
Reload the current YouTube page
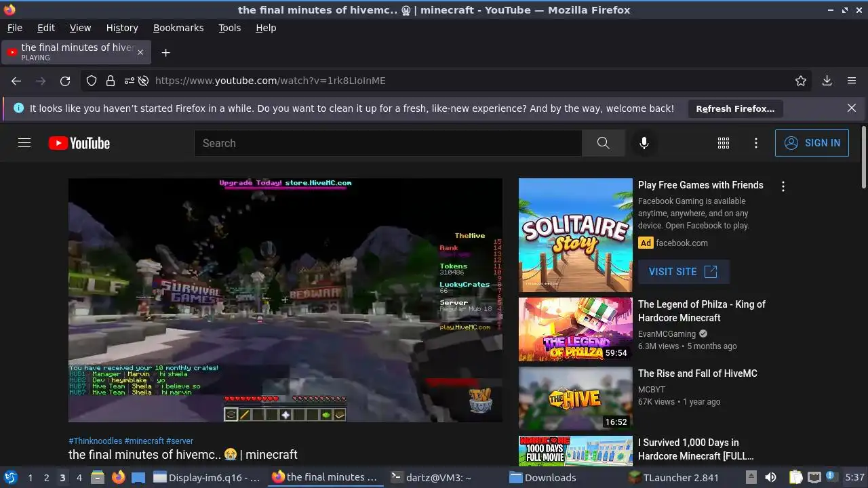pyautogui.click(x=65, y=81)
